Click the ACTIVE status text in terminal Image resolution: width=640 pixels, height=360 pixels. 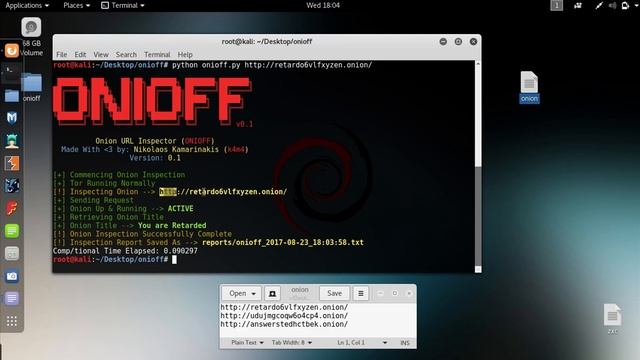(x=180, y=209)
